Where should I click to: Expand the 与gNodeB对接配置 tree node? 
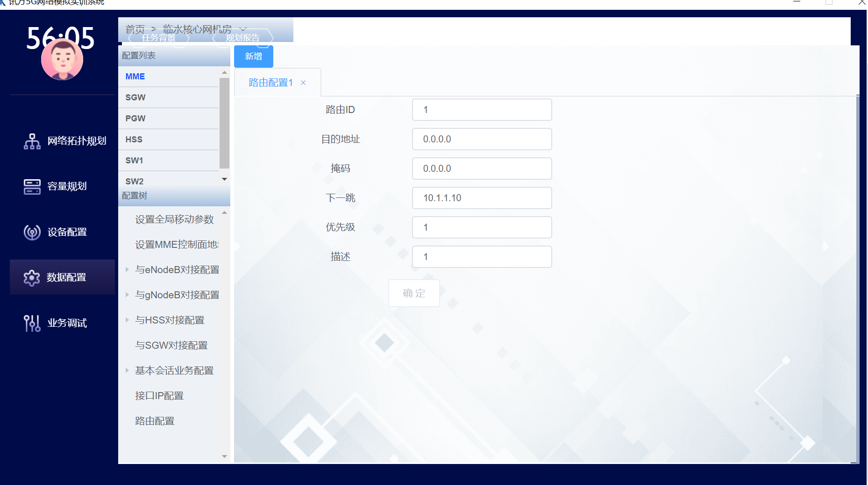(x=127, y=295)
